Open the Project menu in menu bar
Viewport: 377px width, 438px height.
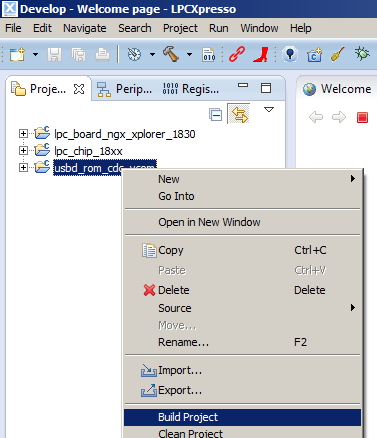[180, 28]
